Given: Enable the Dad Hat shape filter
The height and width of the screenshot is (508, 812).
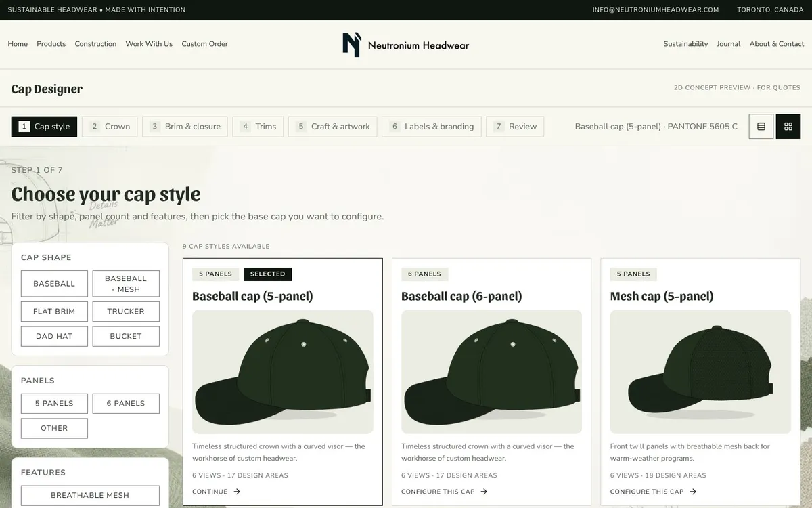Looking at the screenshot, I should point(54,336).
